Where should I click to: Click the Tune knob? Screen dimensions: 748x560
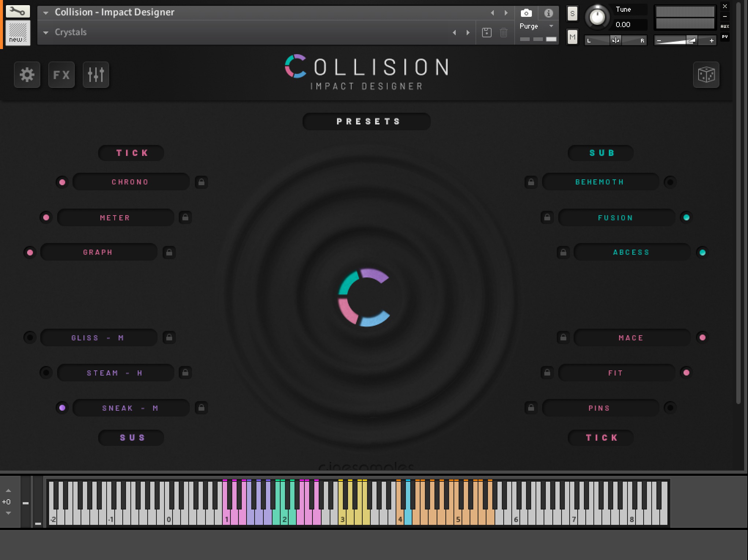point(597,17)
